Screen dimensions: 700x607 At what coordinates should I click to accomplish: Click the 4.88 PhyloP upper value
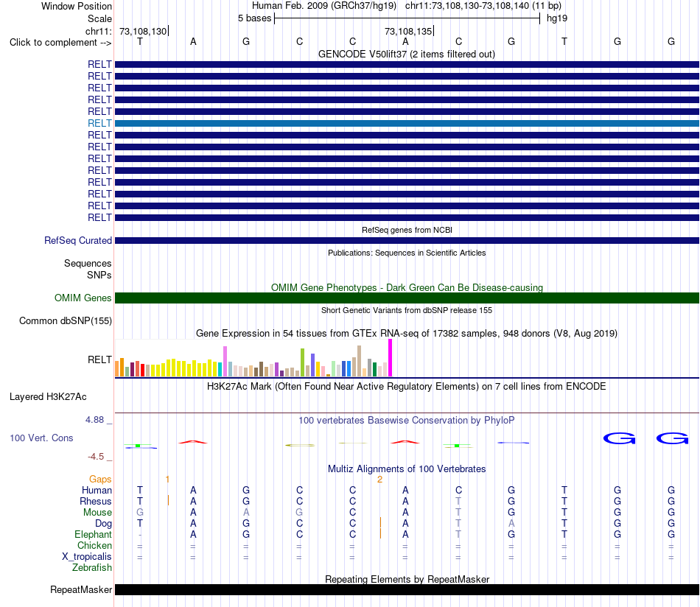[94, 420]
